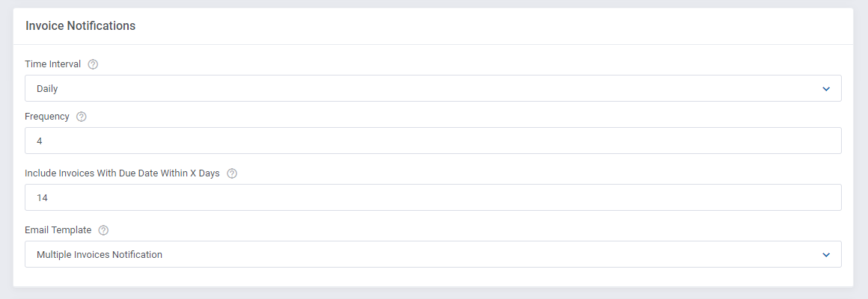868x299 pixels.
Task: Click the Frequency label text
Action: pos(47,117)
